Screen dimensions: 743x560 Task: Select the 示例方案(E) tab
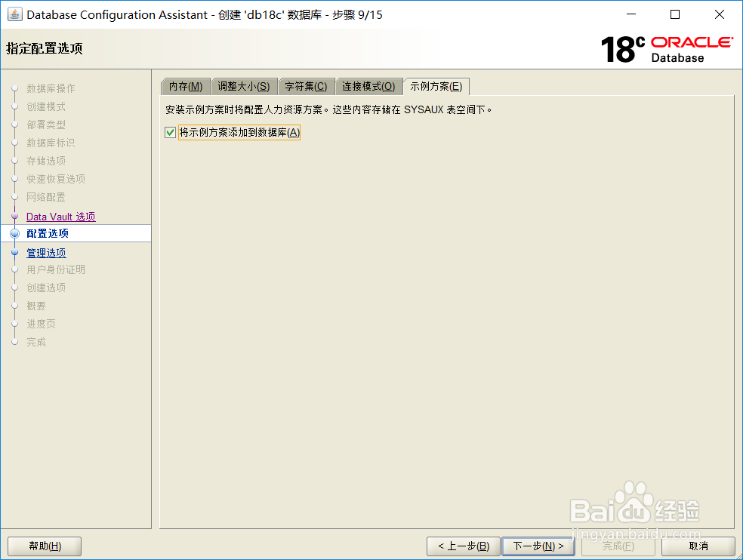click(x=436, y=86)
